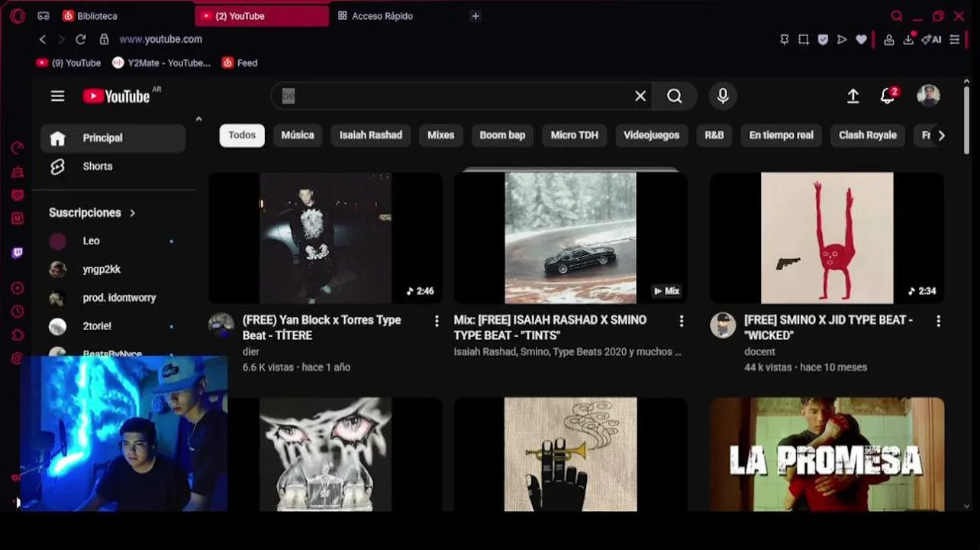Open the TÍTERE type beat thumbnail
Image resolution: width=980 pixels, height=550 pixels.
point(326,238)
